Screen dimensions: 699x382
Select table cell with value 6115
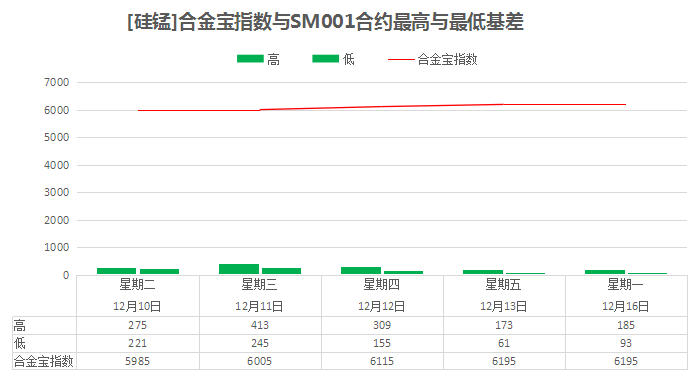tap(382, 361)
